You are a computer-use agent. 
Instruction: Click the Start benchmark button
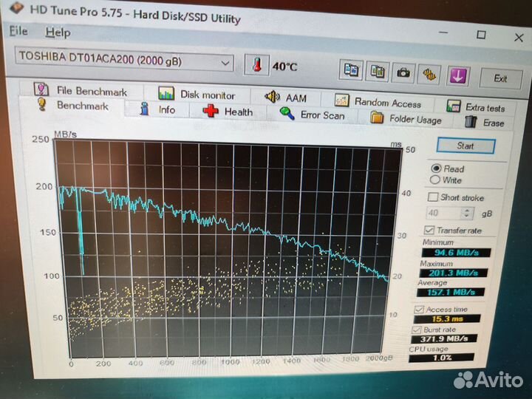pos(465,146)
